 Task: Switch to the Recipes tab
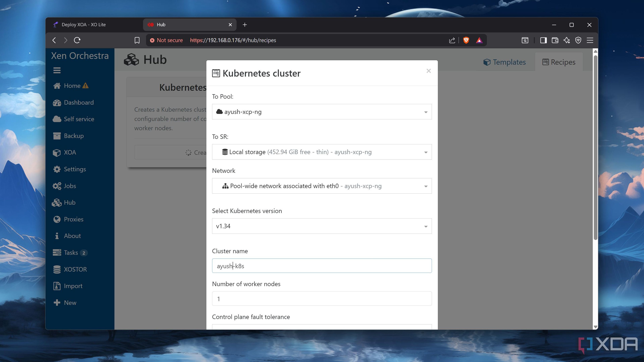click(559, 62)
